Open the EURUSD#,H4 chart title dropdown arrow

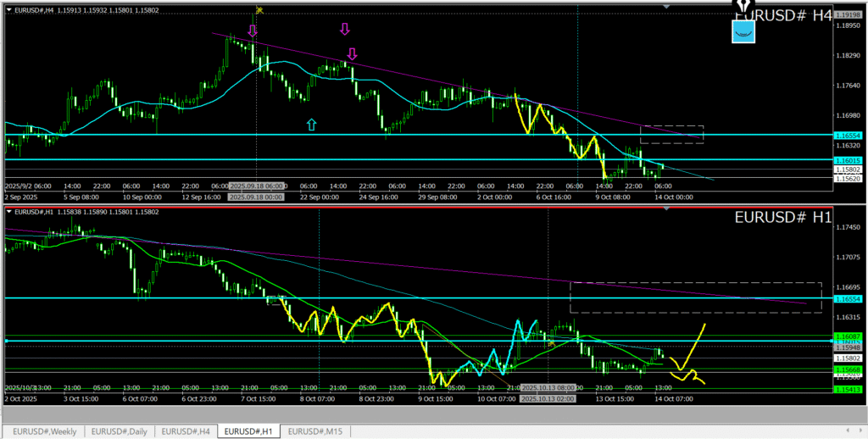click(8, 9)
